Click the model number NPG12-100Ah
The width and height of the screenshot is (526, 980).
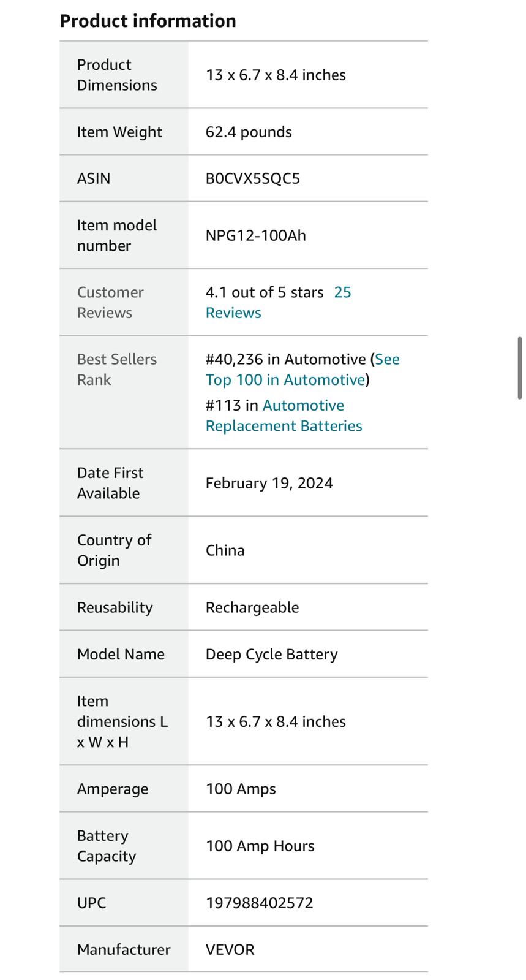(x=255, y=235)
